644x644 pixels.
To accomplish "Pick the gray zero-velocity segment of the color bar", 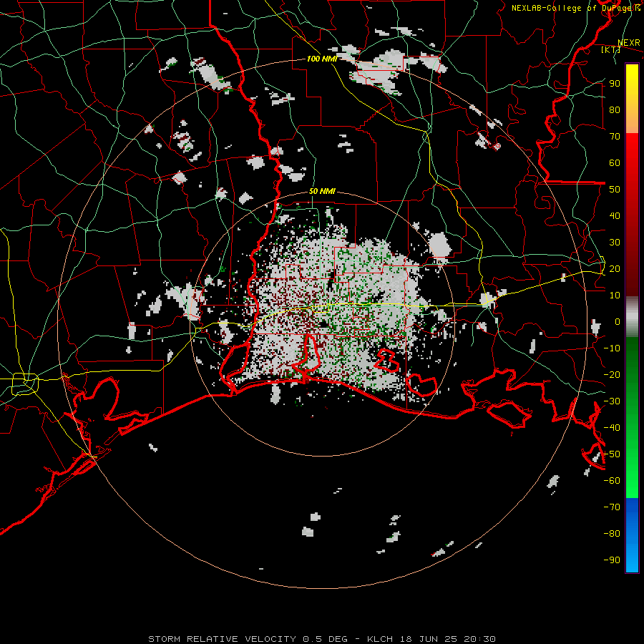I will (x=632, y=317).
